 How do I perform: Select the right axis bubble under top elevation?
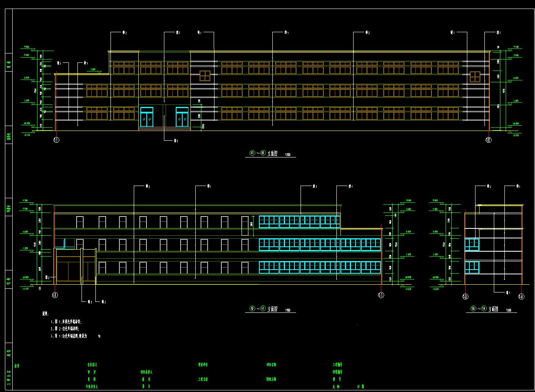coord(489,140)
